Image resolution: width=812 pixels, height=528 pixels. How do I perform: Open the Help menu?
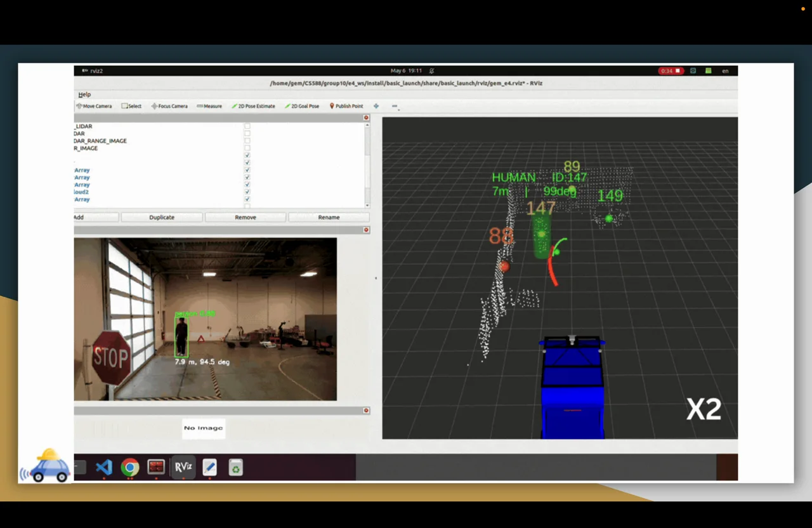(x=84, y=95)
